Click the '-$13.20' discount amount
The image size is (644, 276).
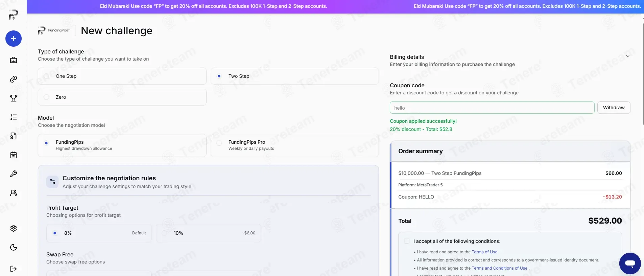click(612, 197)
